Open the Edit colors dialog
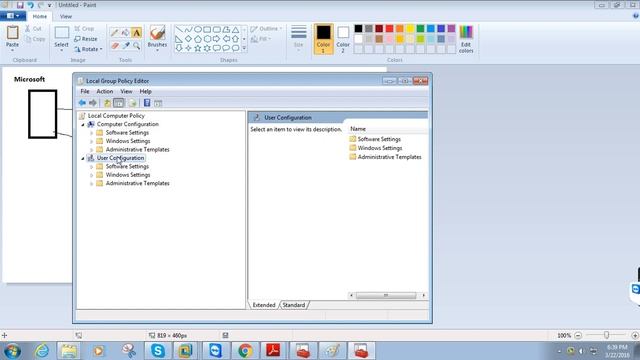640x360 pixels. 466,39
